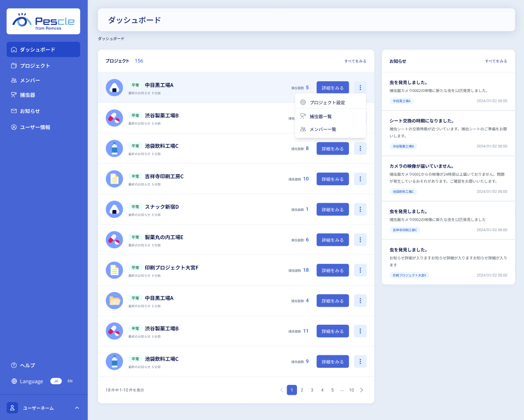Viewport: 524px width, 420px height.
Task: Open プロジェクト in the sidebar
Action: click(x=43, y=66)
